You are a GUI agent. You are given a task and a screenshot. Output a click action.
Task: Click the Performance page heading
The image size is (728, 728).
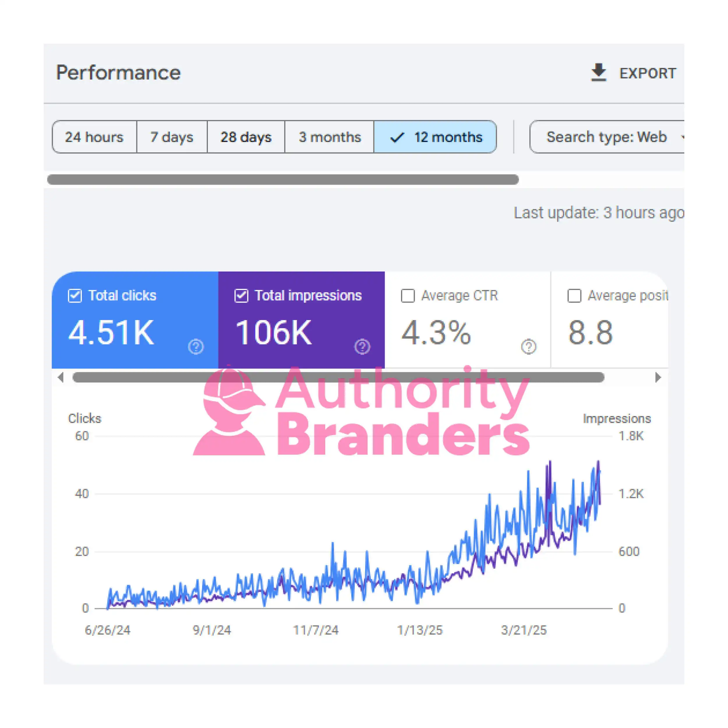(118, 72)
